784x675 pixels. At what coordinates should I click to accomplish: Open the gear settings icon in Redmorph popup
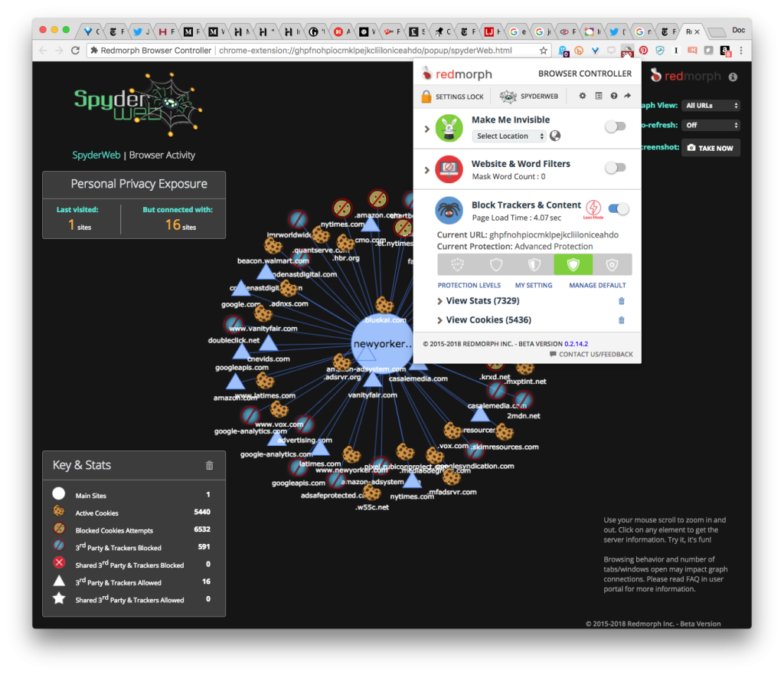point(583,96)
